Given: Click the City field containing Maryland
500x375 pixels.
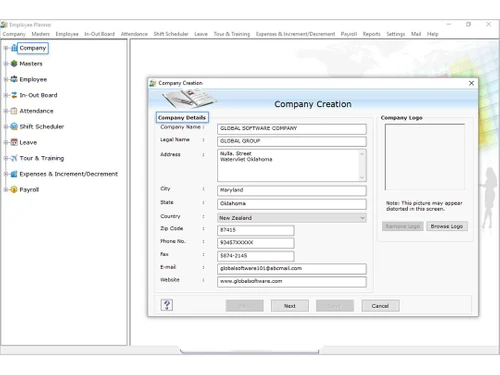Looking at the screenshot, I should [x=292, y=190].
